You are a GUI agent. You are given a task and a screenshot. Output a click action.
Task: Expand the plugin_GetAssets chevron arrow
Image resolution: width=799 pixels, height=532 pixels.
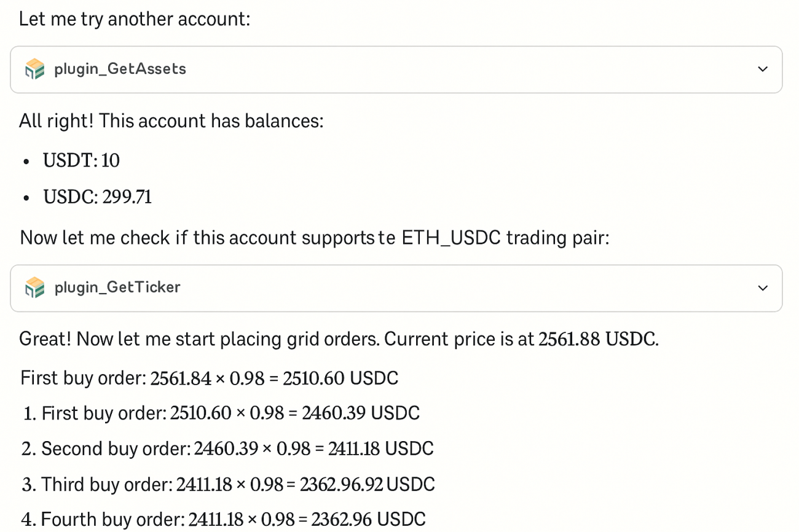[763, 69]
